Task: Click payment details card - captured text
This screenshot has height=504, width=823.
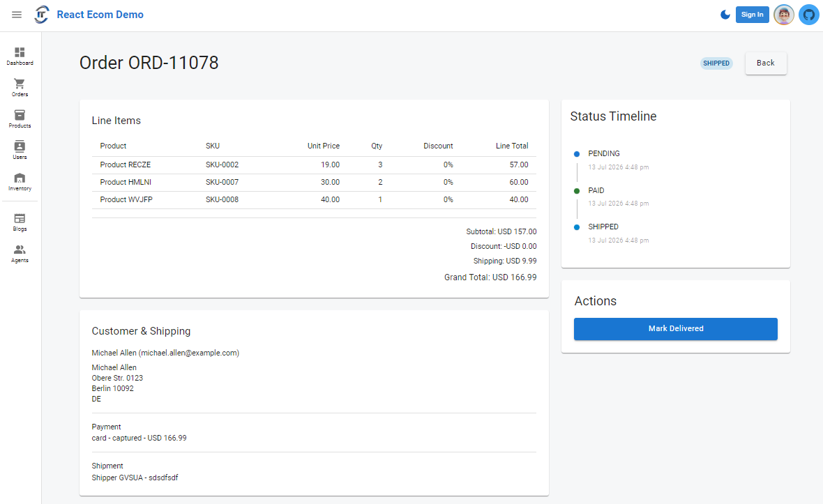Action: 139,438
